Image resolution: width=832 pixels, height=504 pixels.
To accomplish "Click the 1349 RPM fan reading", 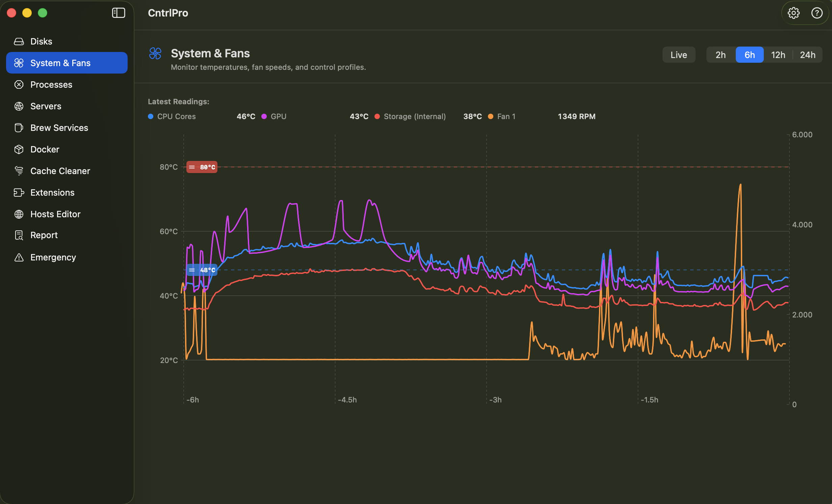I will pyautogui.click(x=577, y=116).
